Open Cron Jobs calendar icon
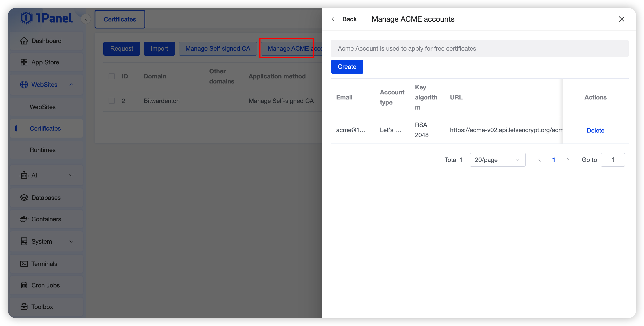Viewport: 644px width, 326px height. point(24,285)
